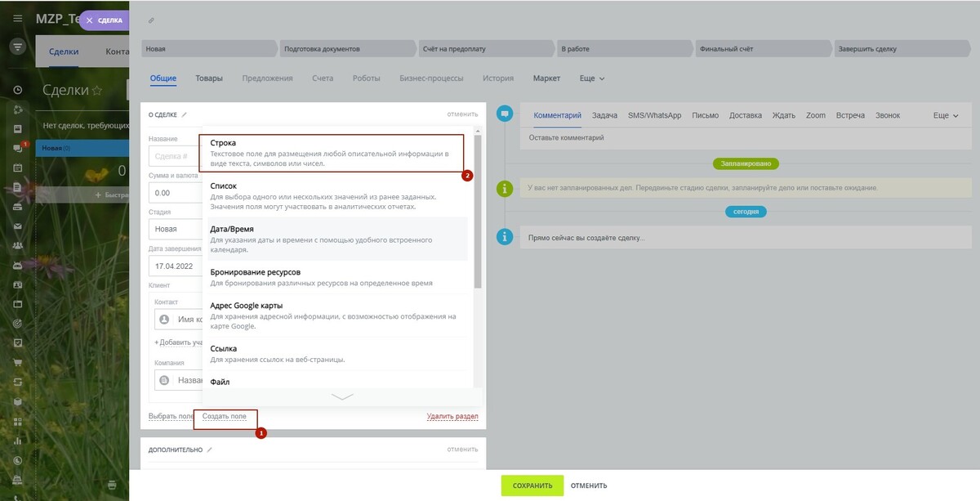980x501 pixels.
Task: Choose Бронирование ресурсов field type
Action: coord(337,277)
